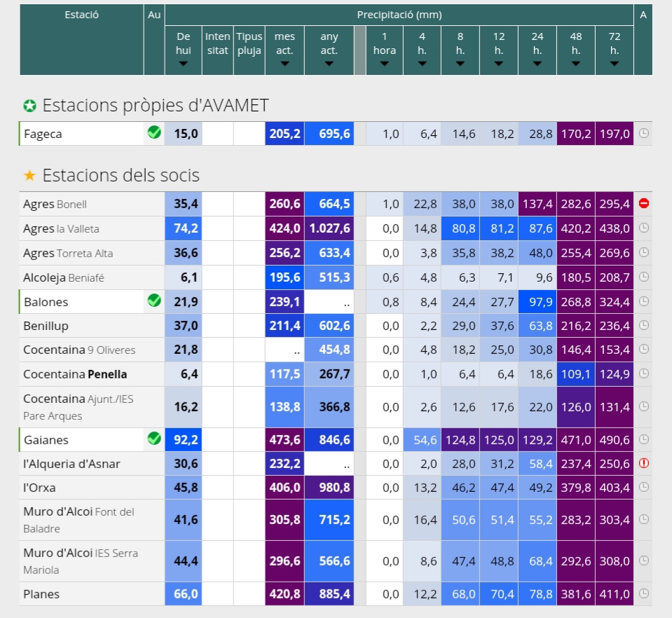Click the green check icon next to Gaianes
Screen dimensions: 672x618
154,439
